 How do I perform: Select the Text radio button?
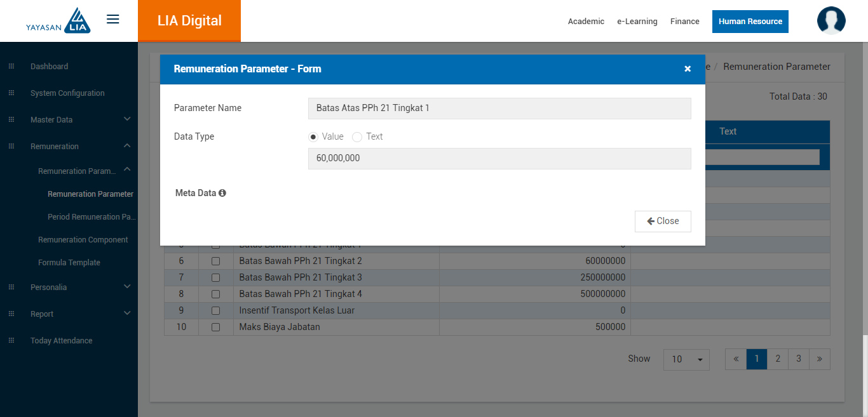(x=357, y=136)
